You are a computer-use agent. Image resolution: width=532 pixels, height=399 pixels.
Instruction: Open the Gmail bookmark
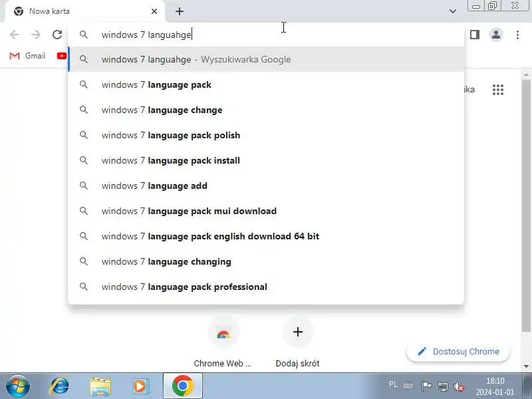click(x=27, y=56)
